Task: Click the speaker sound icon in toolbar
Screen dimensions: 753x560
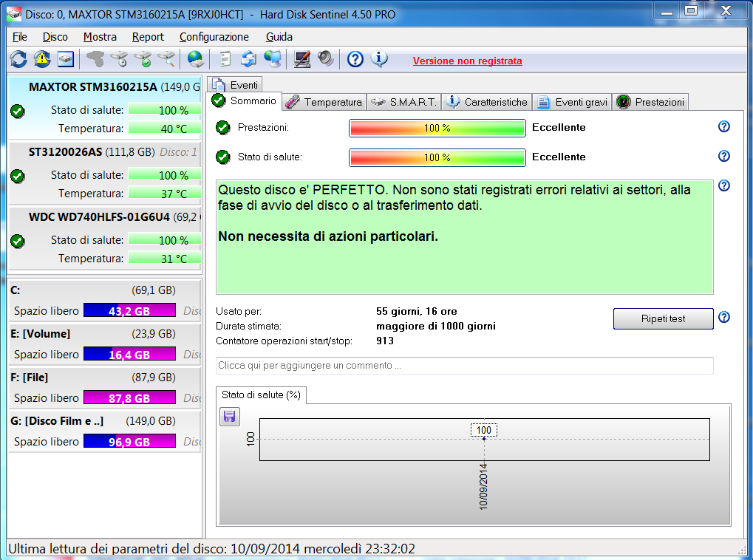Action: point(325,59)
